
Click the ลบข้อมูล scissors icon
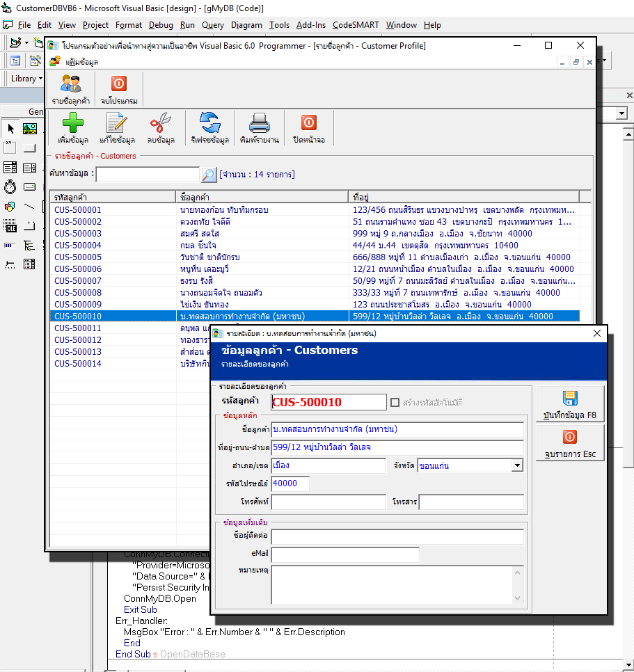tap(161, 123)
